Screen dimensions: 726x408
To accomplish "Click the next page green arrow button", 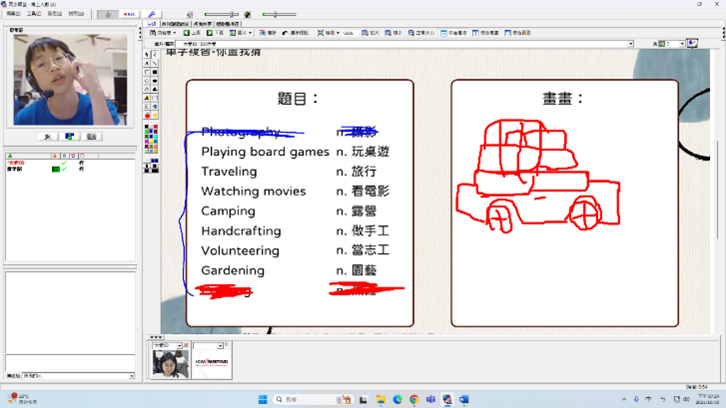I will point(215,33).
